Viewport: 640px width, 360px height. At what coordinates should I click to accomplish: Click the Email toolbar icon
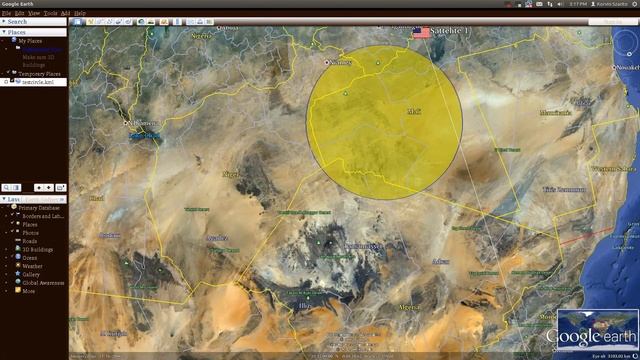[x=191, y=22]
